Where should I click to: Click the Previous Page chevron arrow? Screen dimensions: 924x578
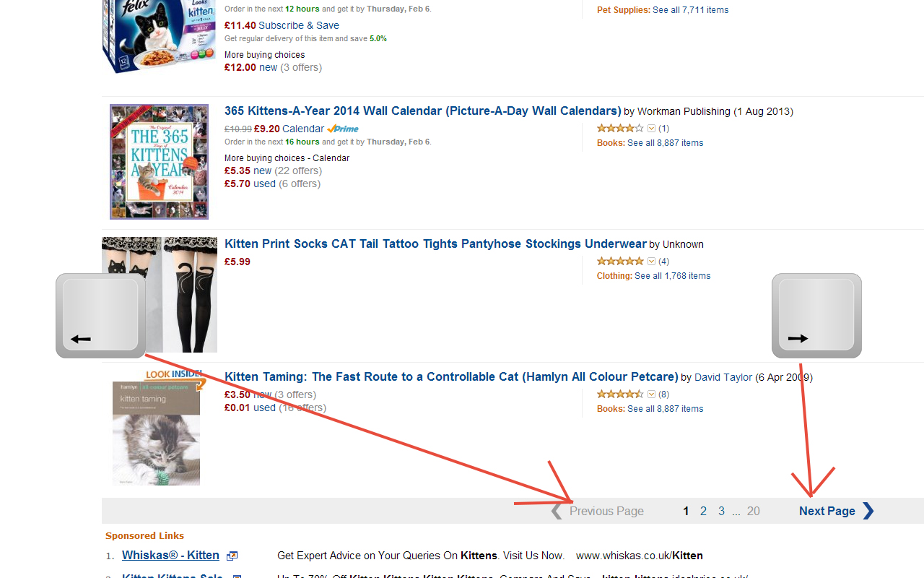(x=557, y=512)
